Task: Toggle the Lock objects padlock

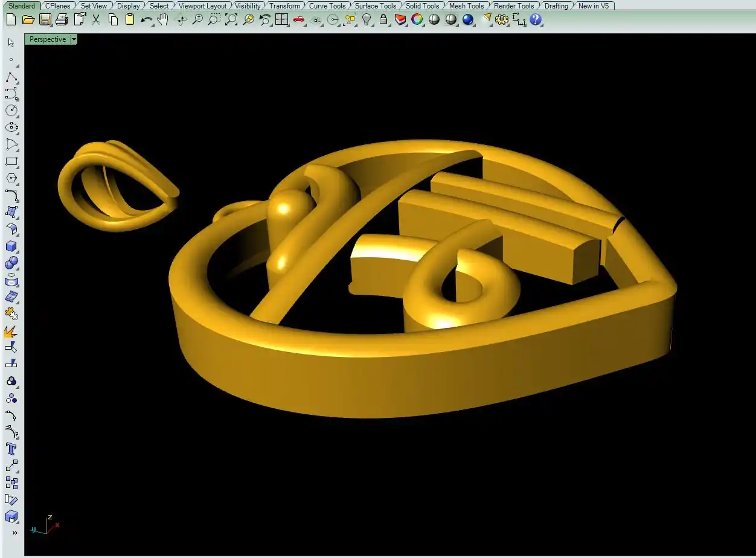Action: pyautogui.click(x=383, y=20)
